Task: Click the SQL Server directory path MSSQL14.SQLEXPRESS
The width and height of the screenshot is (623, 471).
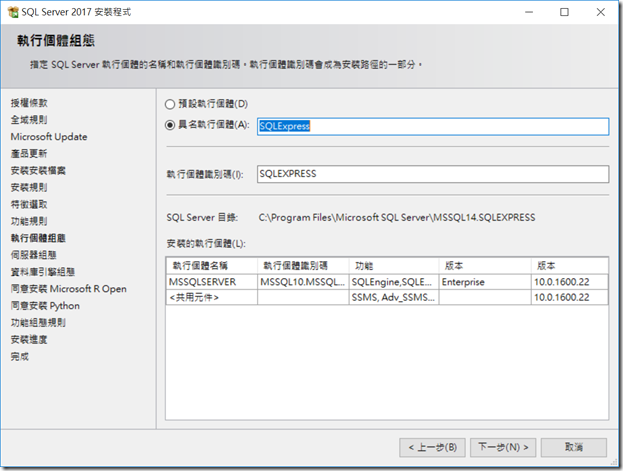Action: coord(397,217)
